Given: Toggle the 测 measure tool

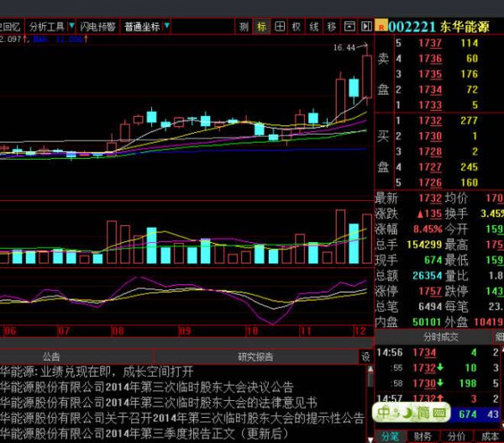Looking at the screenshot, I should coord(244,26).
